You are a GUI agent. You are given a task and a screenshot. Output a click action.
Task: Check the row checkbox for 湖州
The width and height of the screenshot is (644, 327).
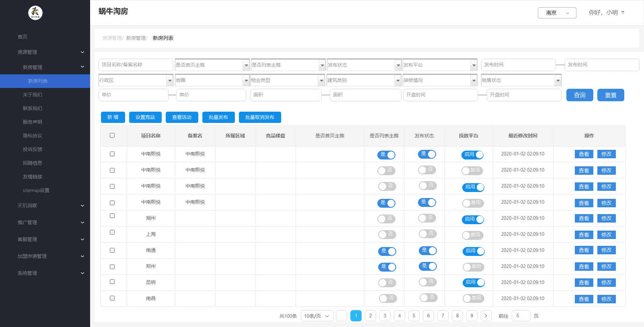(112, 216)
